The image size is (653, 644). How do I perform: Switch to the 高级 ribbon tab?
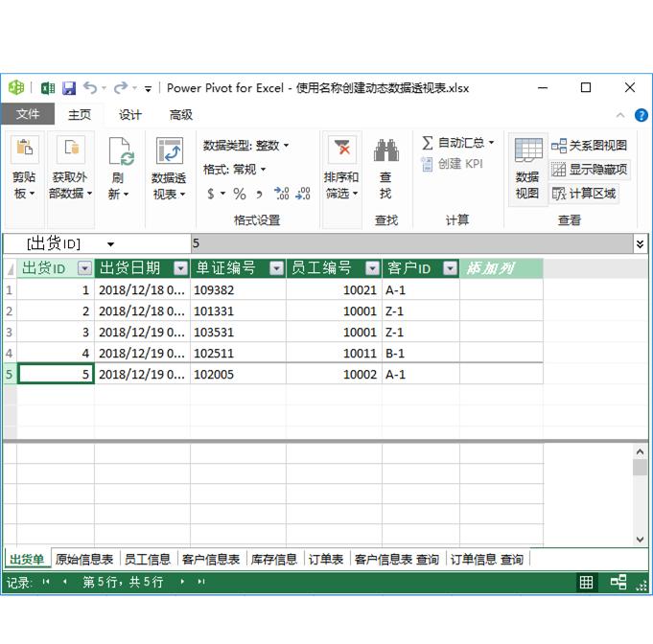pos(180,114)
